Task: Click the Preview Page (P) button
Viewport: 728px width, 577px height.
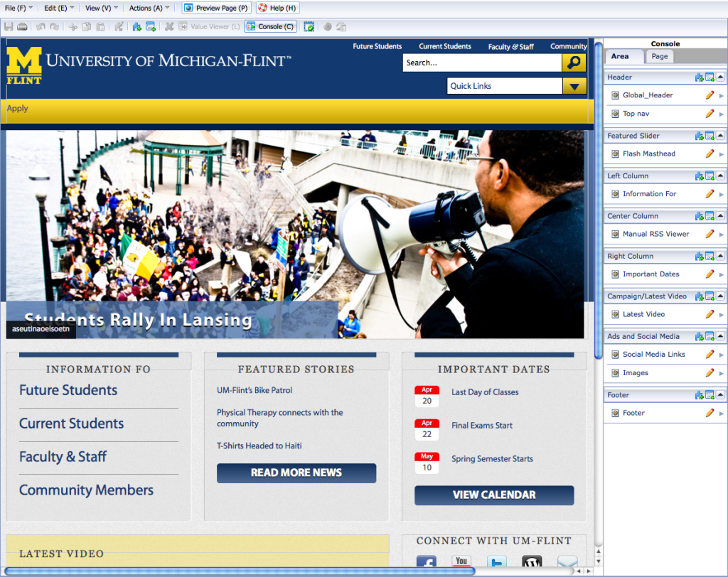Action: click(216, 8)
